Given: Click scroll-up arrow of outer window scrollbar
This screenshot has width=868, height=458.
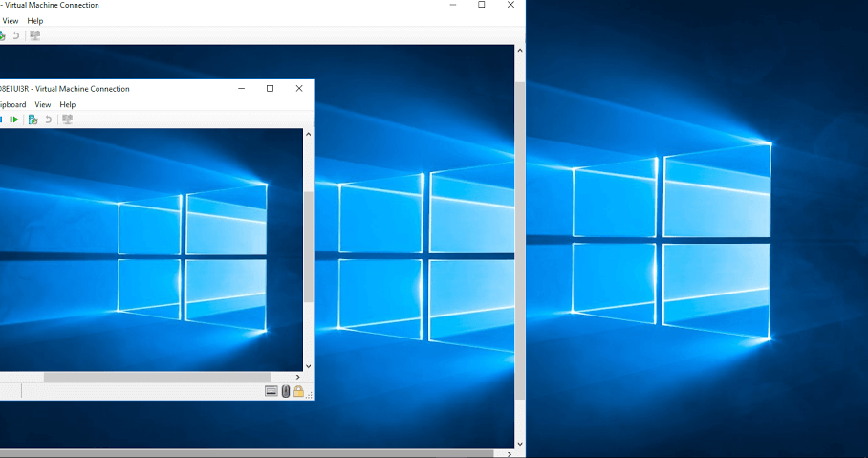Looking at the screenshot, I should [x=520, y=51].
